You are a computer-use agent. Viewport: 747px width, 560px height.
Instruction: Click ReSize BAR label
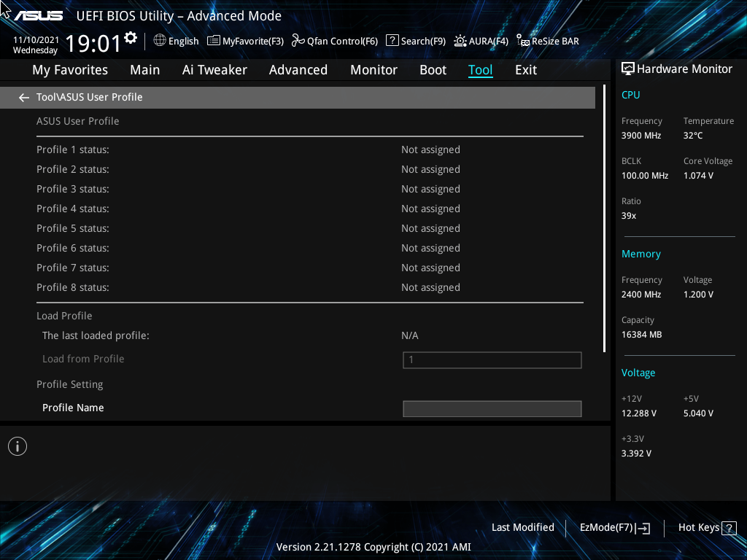(555, 42)
